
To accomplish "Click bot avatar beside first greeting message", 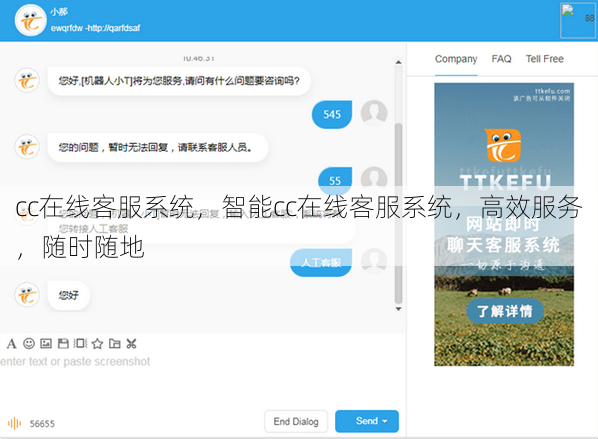I will pyautogui.click(x=27, y=80).
